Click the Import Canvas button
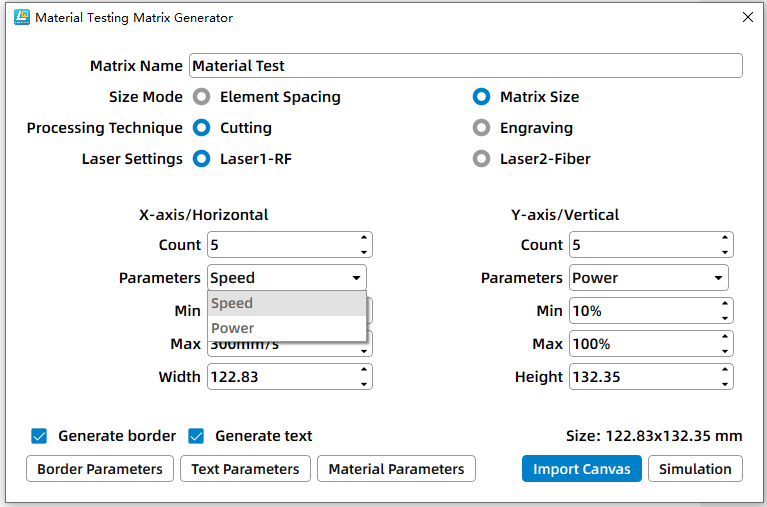The height and width of the screenshot is (507, 767). pyautogui.click(x=581, y=469)
